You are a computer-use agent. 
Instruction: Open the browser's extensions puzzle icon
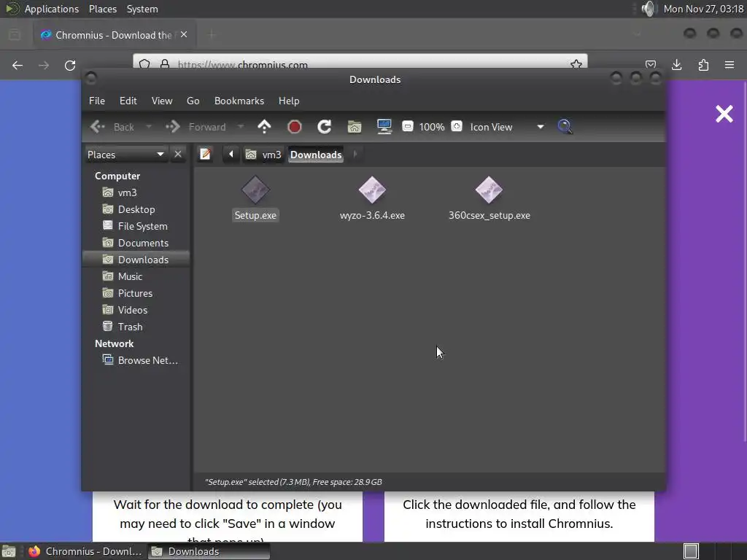[x=703, y=65]
